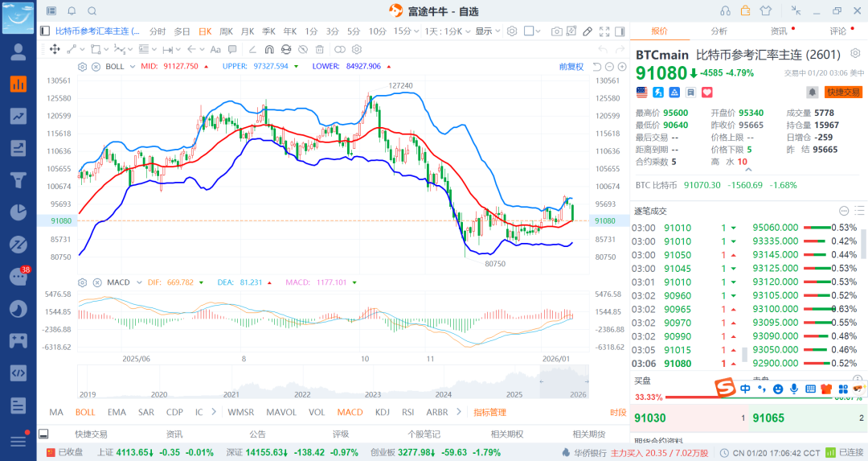Switch to the 分析 tab
Viewport: 868px width, 461px height.
point(719,31)
